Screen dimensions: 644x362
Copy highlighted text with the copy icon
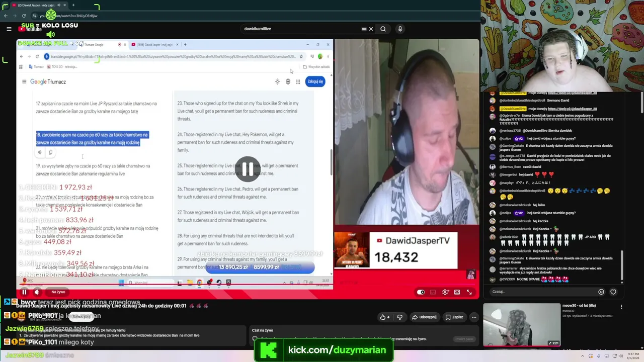click(50, 152)
